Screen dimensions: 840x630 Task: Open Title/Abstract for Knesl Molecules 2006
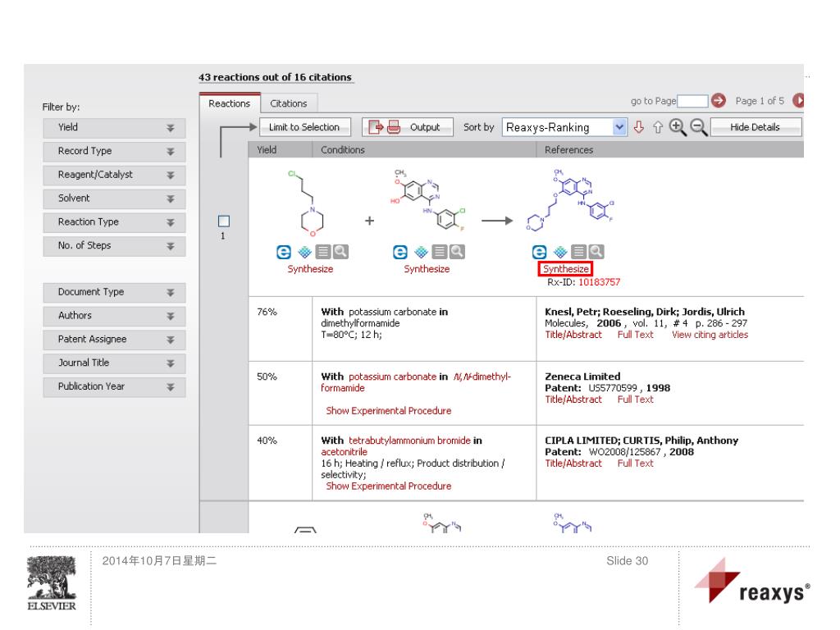click(x=573, y=335)
